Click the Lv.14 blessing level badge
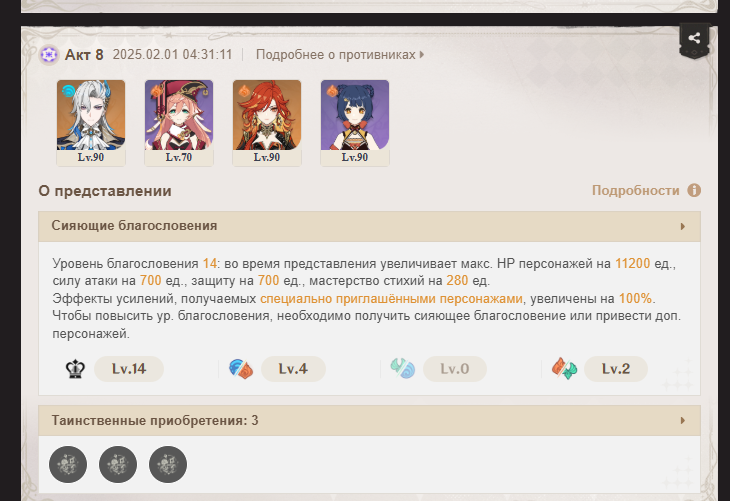 click(x=129, y=369)
